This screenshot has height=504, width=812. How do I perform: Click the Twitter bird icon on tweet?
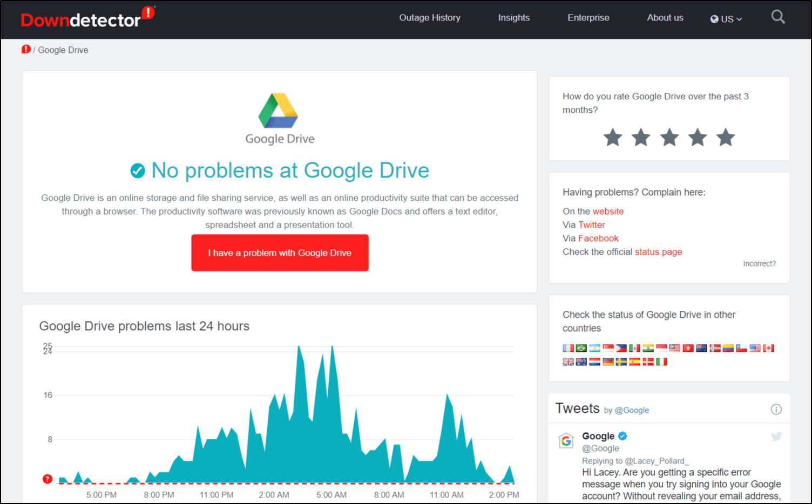776,436
